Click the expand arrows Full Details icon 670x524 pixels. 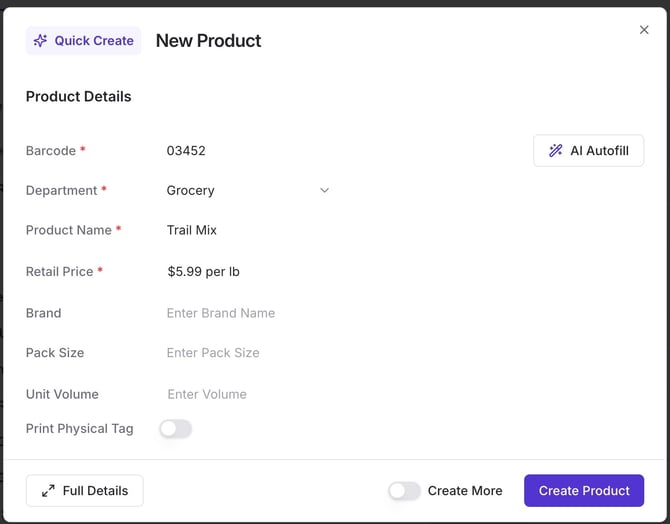(x=48, y=491)
